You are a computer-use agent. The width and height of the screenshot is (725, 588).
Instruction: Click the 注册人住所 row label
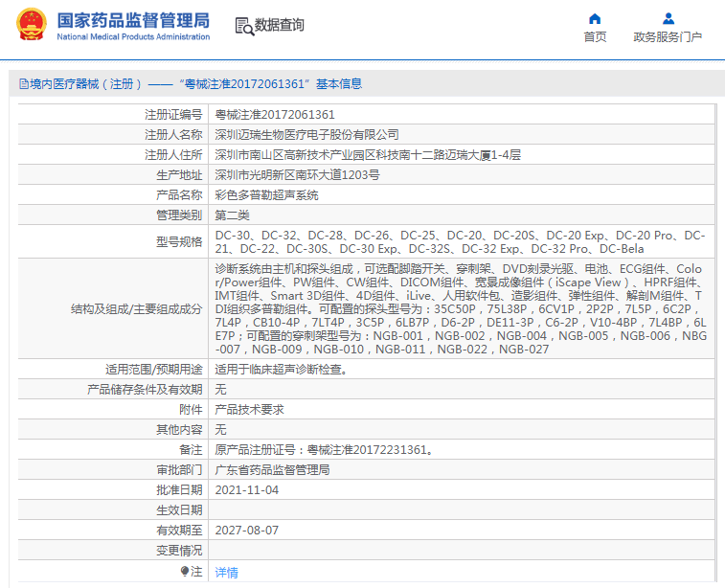click(x=173, y=155)
